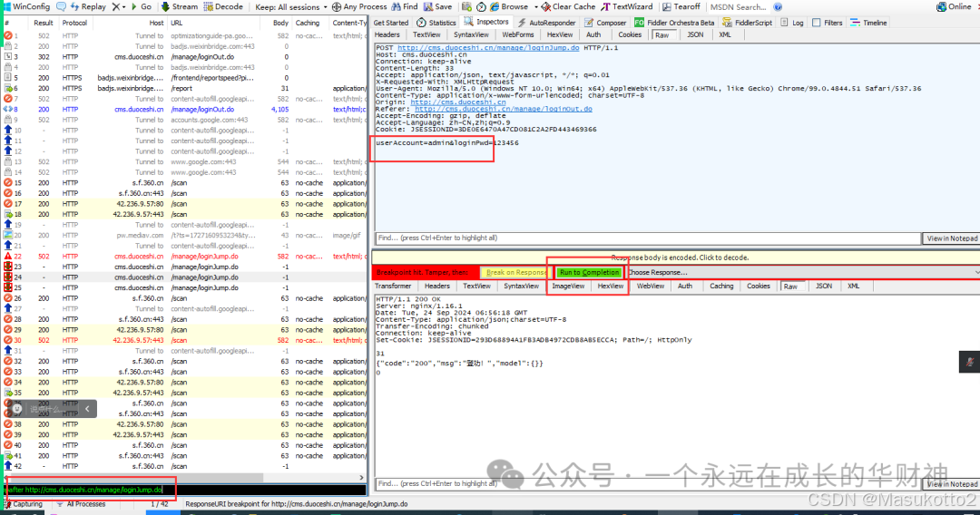Click the Online status indicator
The width and height of the screenshot is (980, 515).
(x=954, y=6)
